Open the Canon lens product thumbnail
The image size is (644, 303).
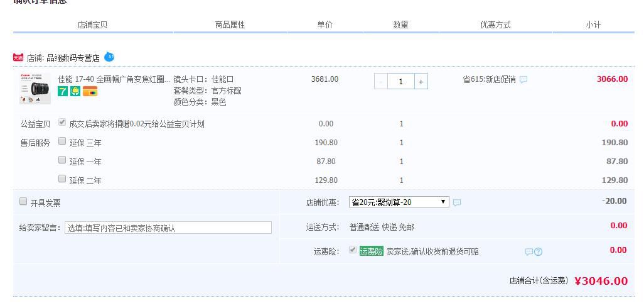[35, 89]
